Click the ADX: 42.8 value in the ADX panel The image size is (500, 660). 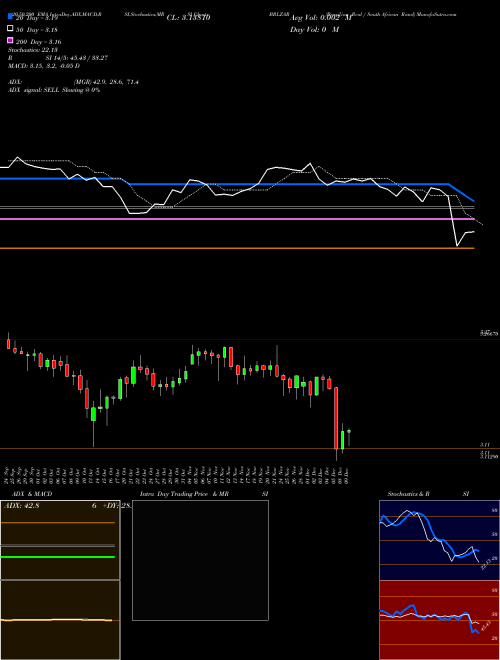click(21, 506)
